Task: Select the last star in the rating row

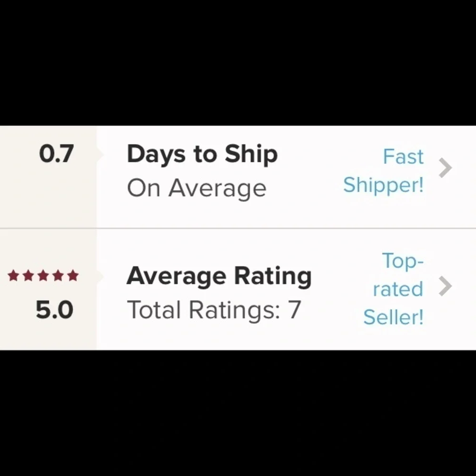Action: point(74,276)
